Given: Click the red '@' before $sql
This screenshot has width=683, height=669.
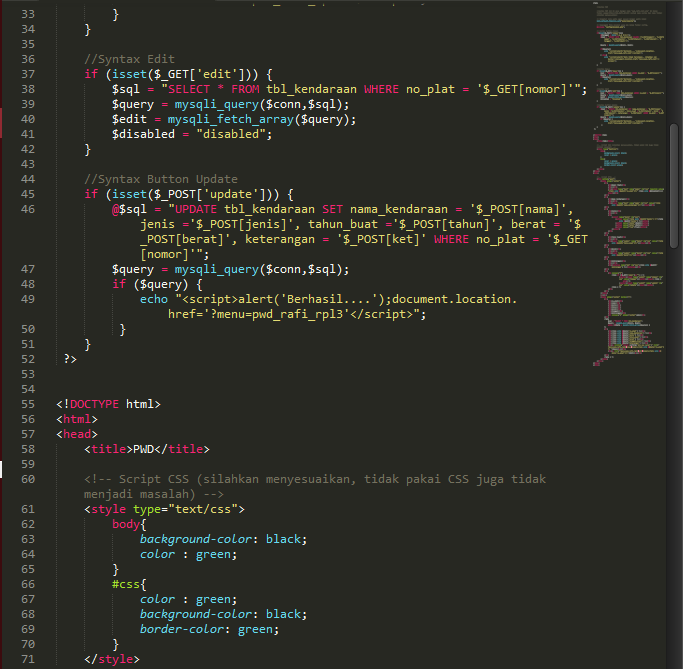Looking at the screenshot, I should (115, 209).
